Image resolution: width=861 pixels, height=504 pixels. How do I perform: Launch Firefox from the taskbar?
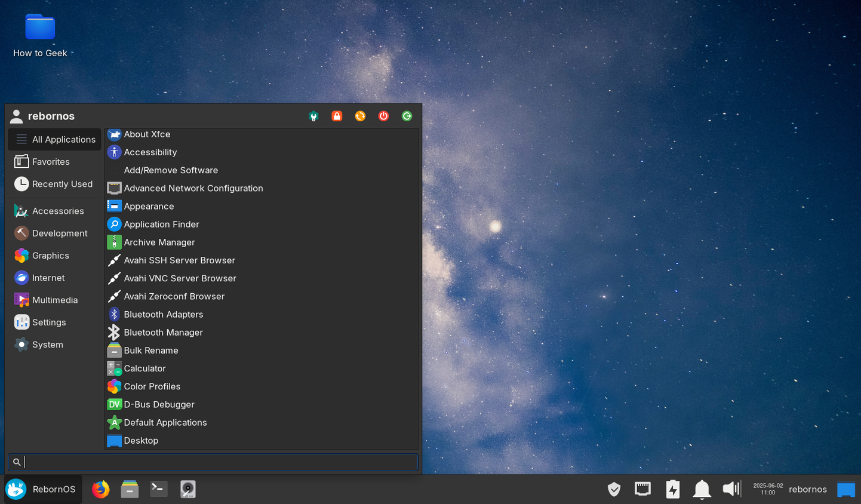(x=100, y=489)
